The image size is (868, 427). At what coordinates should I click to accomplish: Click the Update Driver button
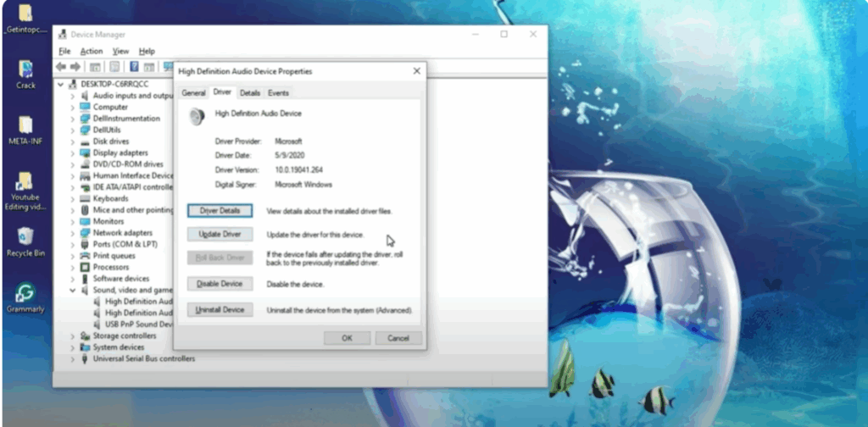point(220,235)
